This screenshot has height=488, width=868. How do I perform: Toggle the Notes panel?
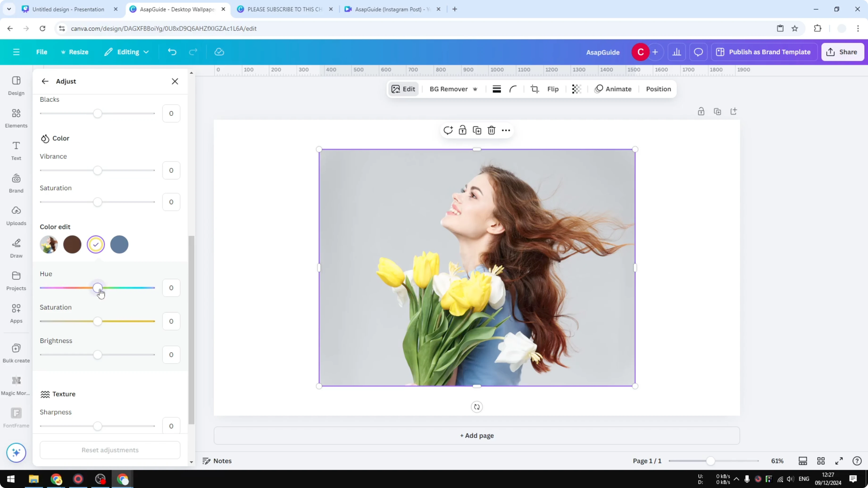coord(217,461)
